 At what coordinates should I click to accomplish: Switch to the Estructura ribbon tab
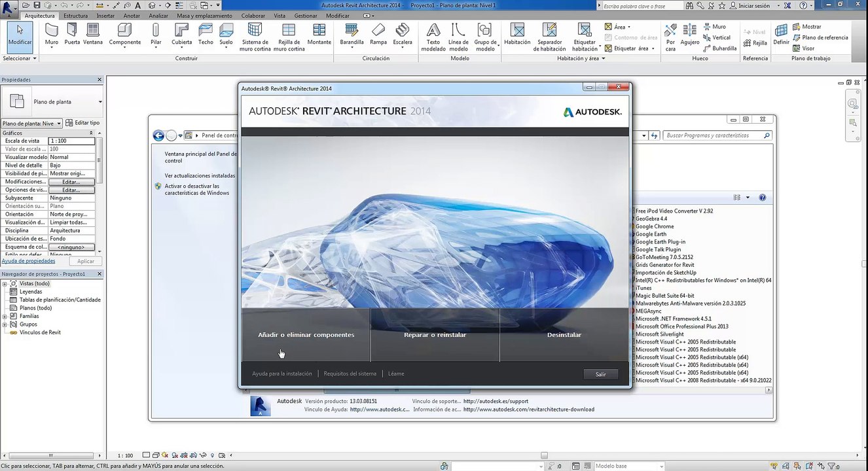[75, 16]
